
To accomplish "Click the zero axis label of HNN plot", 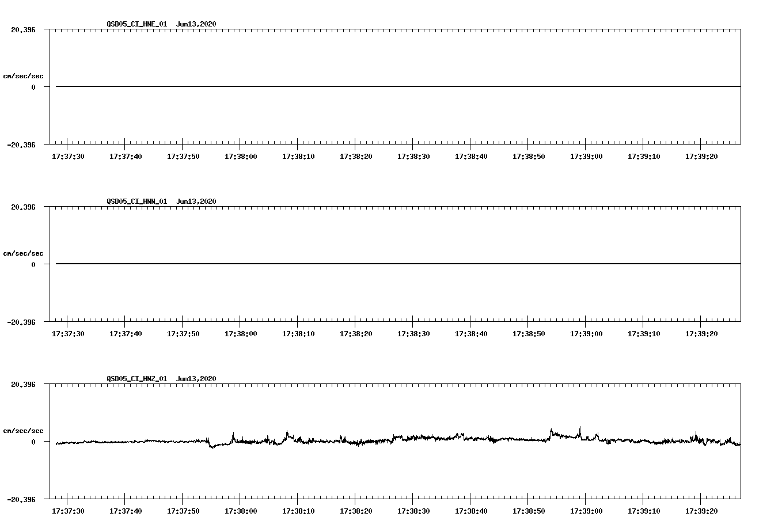I will click(33, 265).
